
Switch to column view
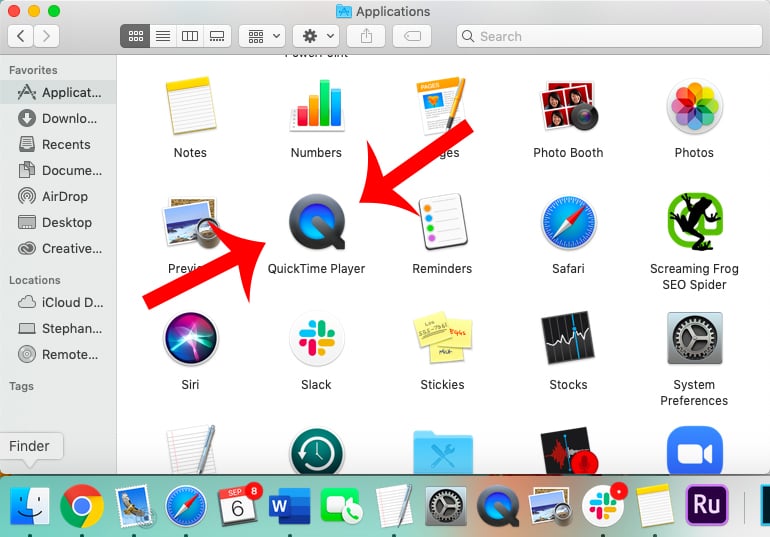pos(190,36)
